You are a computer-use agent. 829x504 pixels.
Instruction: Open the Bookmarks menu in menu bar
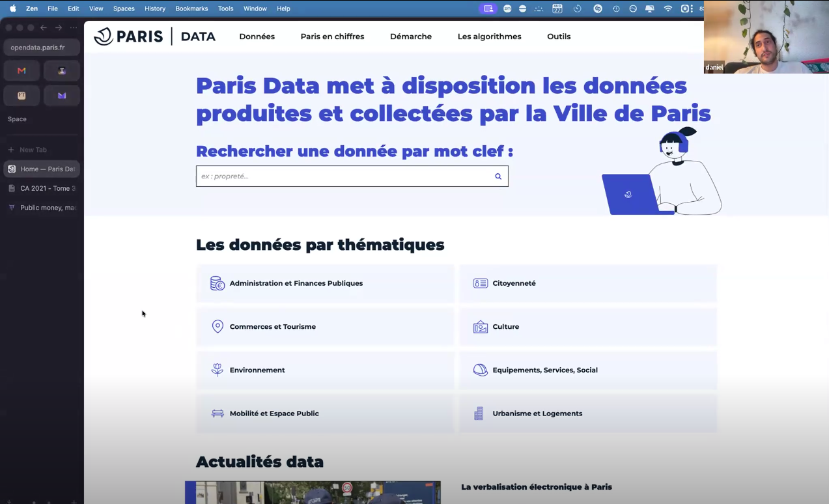point(191,8)
